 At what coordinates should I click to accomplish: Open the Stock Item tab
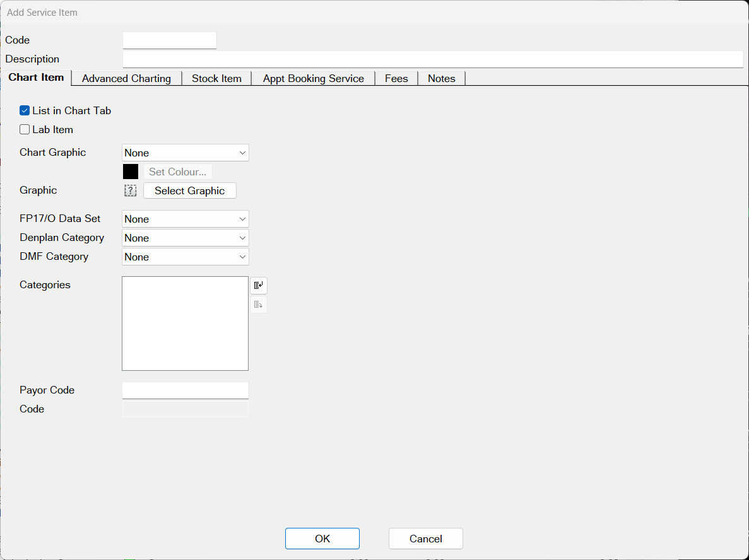tap(216, 78)
